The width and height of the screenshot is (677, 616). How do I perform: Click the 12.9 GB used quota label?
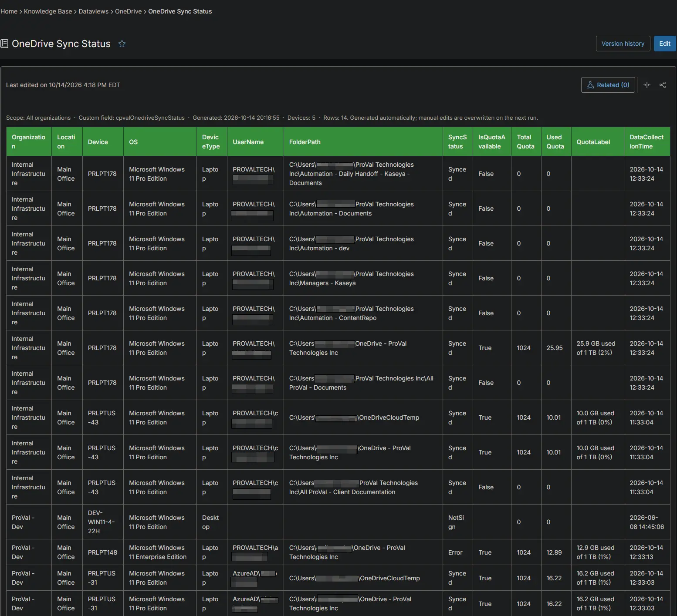(597, 552)
